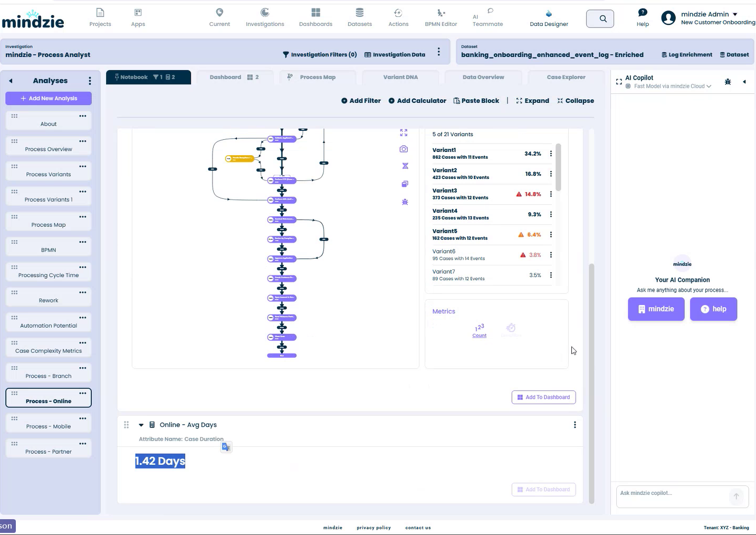Image resolution: width=756 pixels, height=535 pixels.
Task: Click Add Calculator
Action: point(417,101)
